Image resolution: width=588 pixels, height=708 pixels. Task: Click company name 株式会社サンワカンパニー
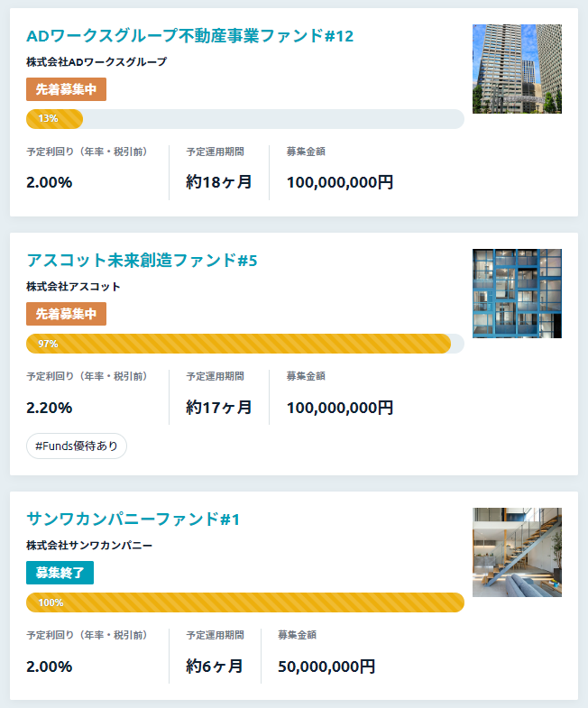tap(89, 546)
